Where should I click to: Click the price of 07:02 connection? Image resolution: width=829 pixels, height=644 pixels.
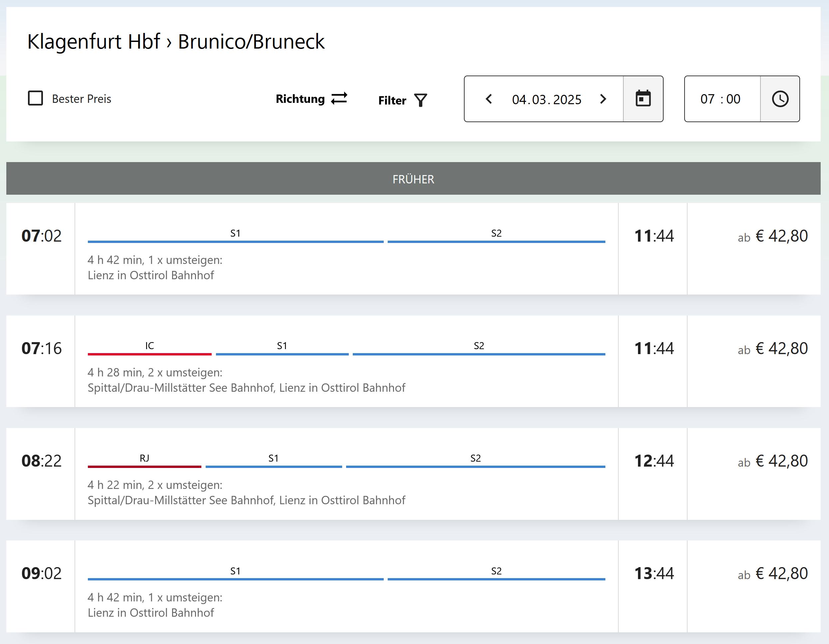[772, 236]
